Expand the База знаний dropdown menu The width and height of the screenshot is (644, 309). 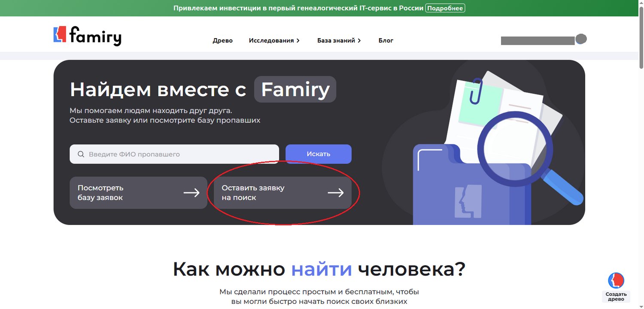click(x=339, y=40)
